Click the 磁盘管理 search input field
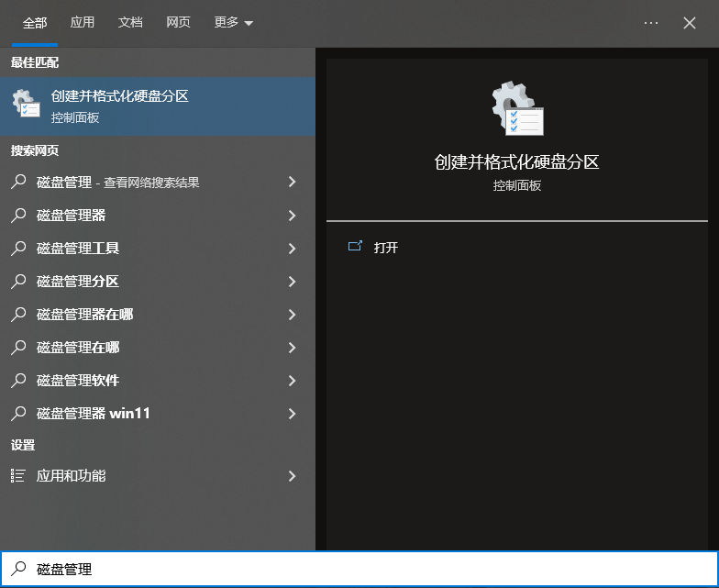Image resolution: width=719 pixels, height=588 pixels. 359,569
